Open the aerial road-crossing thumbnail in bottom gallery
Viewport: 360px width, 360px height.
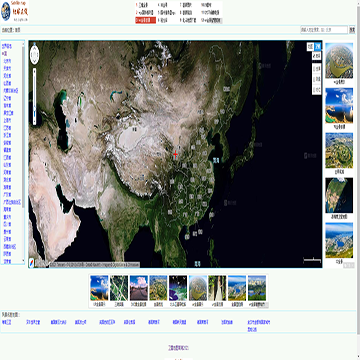(x=119, y=288)
